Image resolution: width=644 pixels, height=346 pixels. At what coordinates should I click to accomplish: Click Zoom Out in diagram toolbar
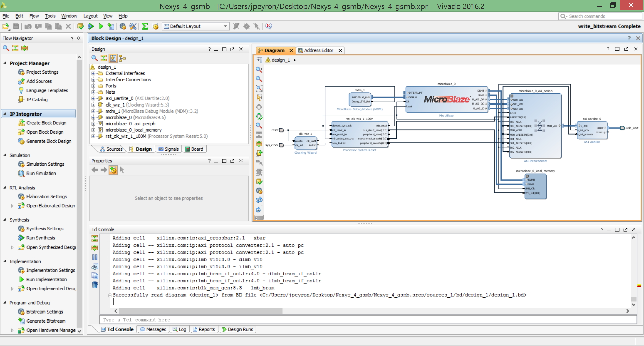coord(259,79)
